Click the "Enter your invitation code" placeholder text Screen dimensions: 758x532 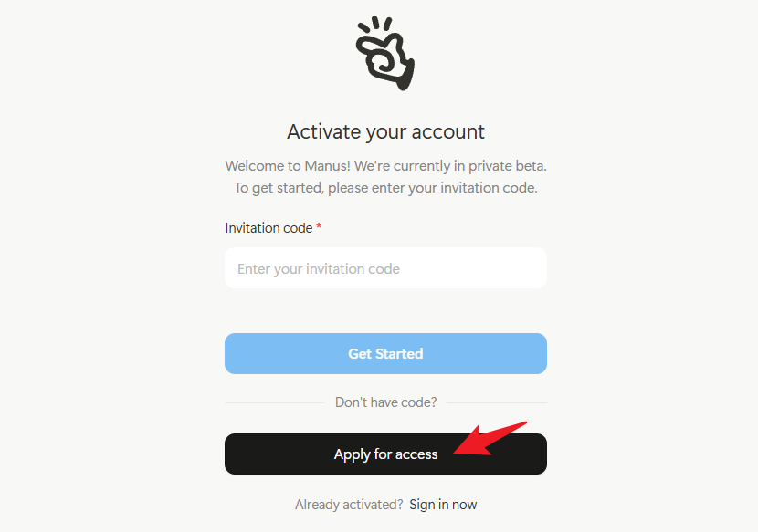pyautogui.click(x=319, y=268)
